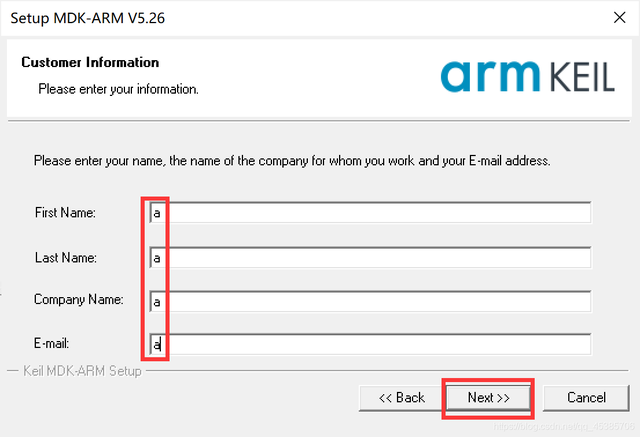Focus the Company Name text field
The image size is (640, 437).
(370, 302)
